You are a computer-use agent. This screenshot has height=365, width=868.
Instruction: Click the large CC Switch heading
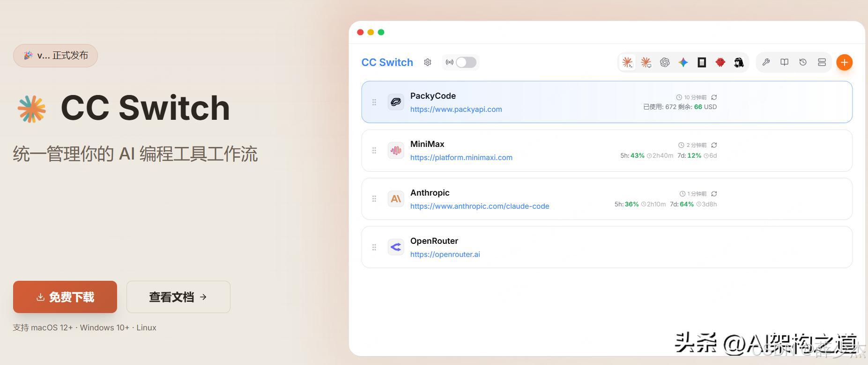pos(145,108)
